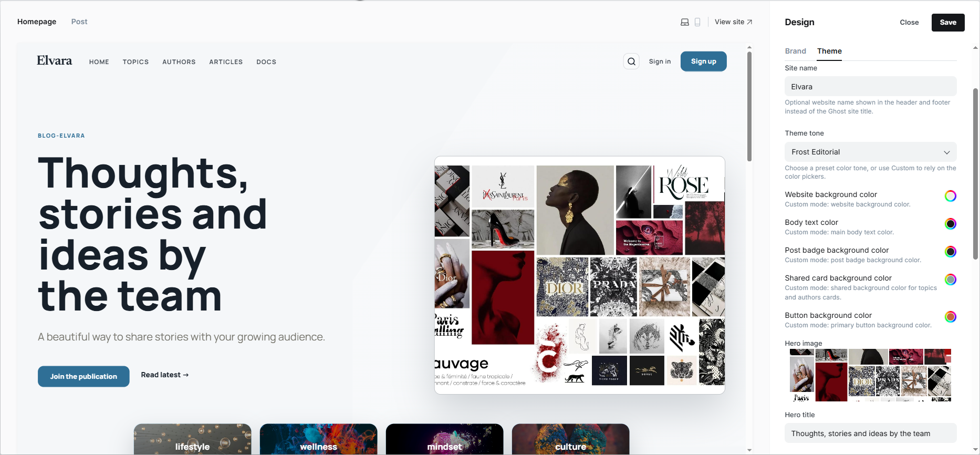
Task: Switch to mobile preview icon
Action: (697, 22)
